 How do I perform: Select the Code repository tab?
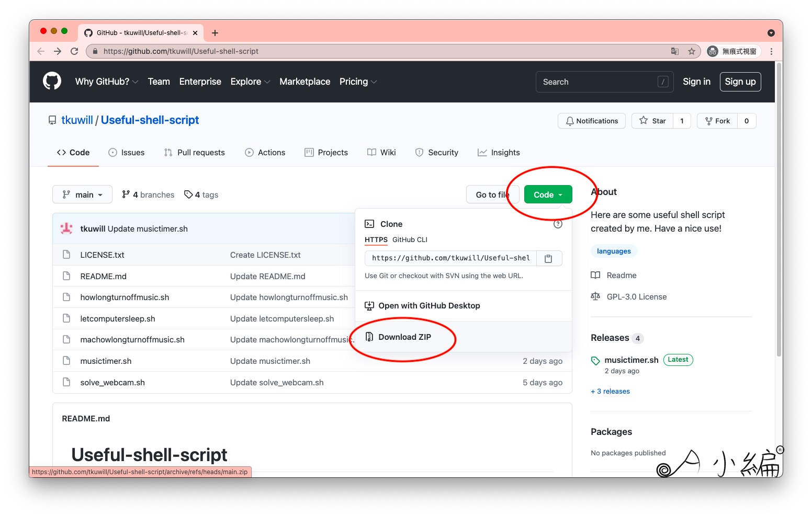click(x=73, y=153)
